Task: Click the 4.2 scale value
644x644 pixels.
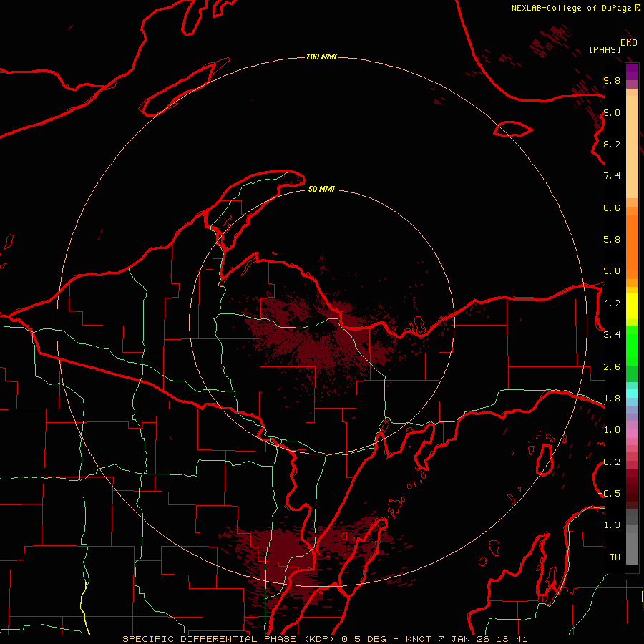Action: (x=612, y=303)
